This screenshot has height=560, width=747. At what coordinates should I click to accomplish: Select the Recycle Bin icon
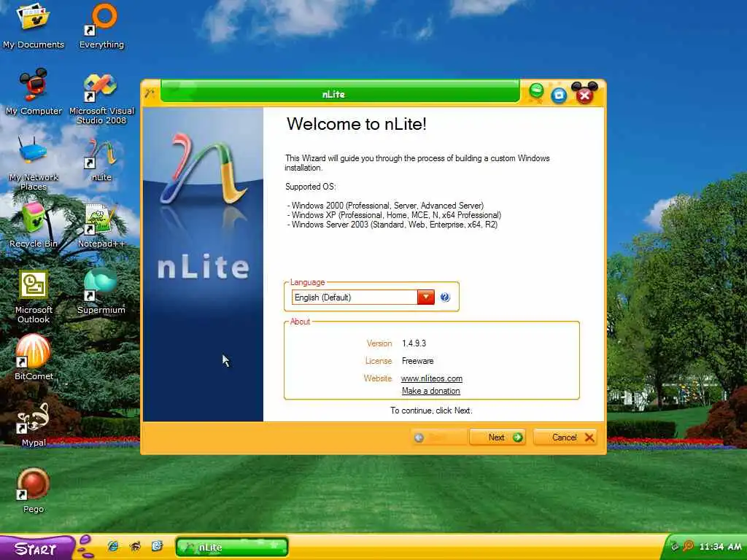(34, 225)
